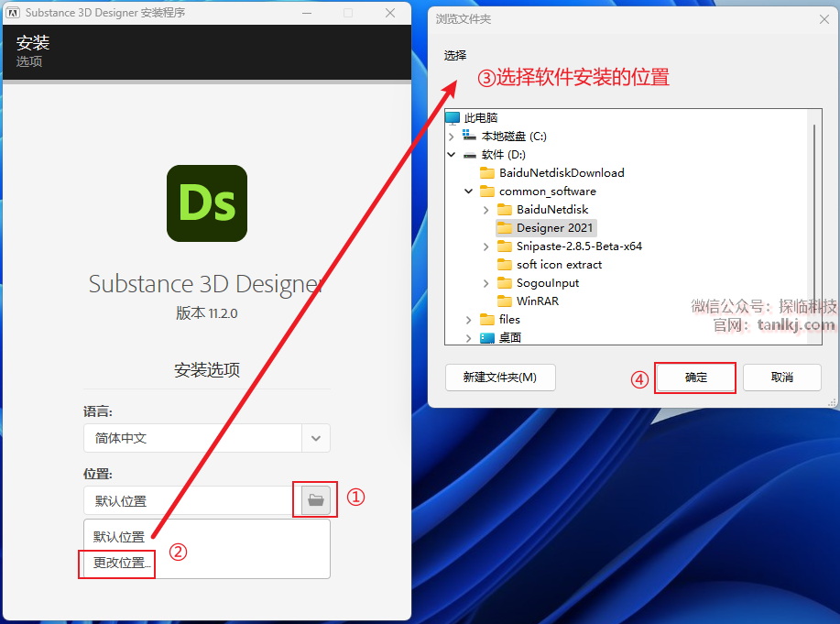
Task: Click the 新建文件夹(M) button
Action: 500,378
